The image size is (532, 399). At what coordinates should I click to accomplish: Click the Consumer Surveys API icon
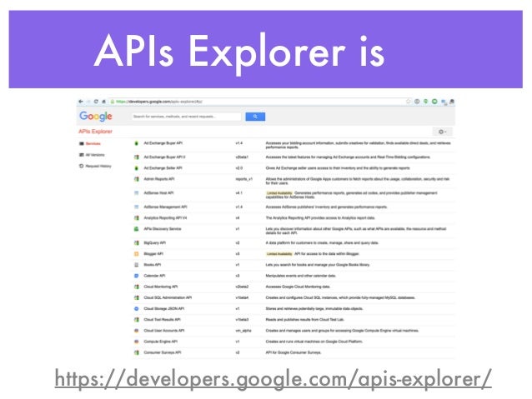click(x=137, y=352)
